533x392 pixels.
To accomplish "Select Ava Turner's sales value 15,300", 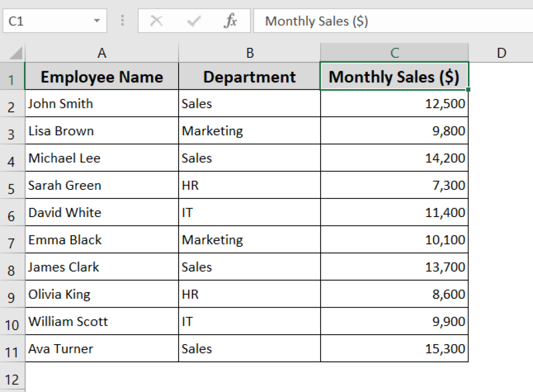I will pyautogui.click(x=394, y=348).
